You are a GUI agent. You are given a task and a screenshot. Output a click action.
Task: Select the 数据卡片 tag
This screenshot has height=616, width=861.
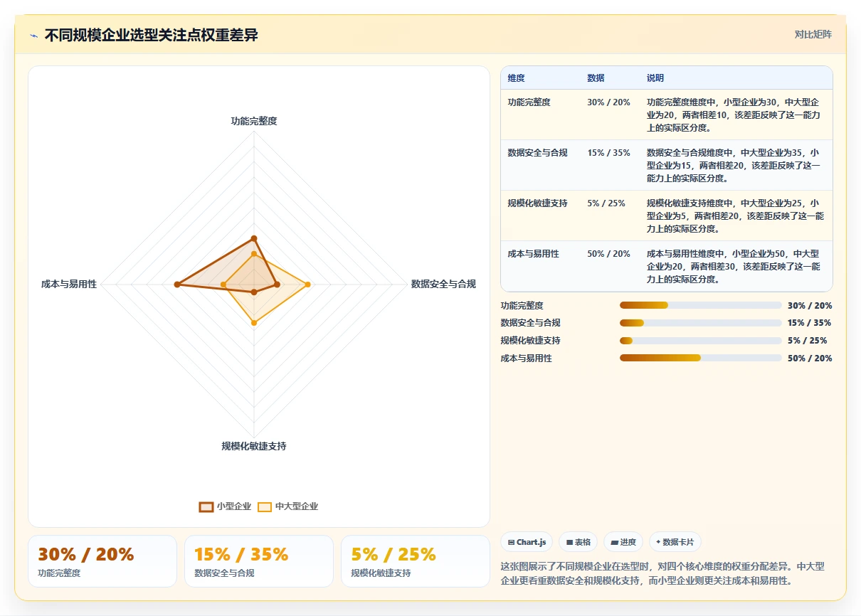tap(675, 542)
